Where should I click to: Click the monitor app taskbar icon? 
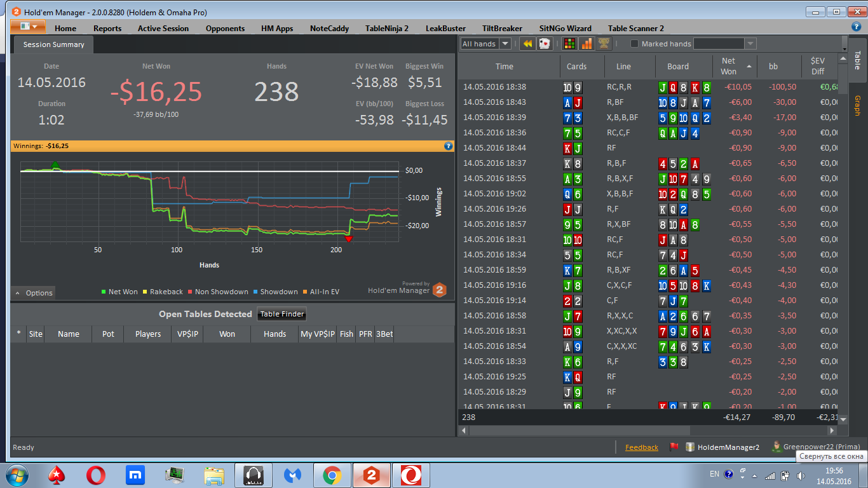tap(174, 475)
